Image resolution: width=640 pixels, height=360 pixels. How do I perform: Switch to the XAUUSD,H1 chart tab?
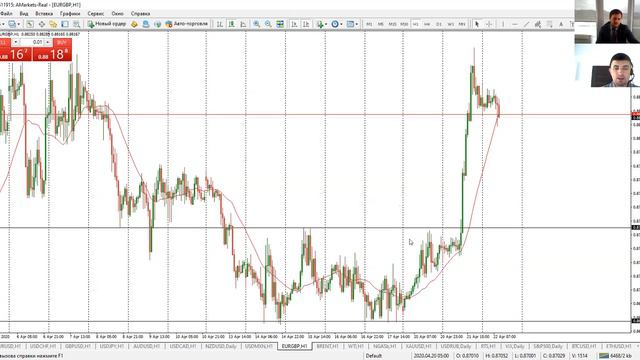419,346
